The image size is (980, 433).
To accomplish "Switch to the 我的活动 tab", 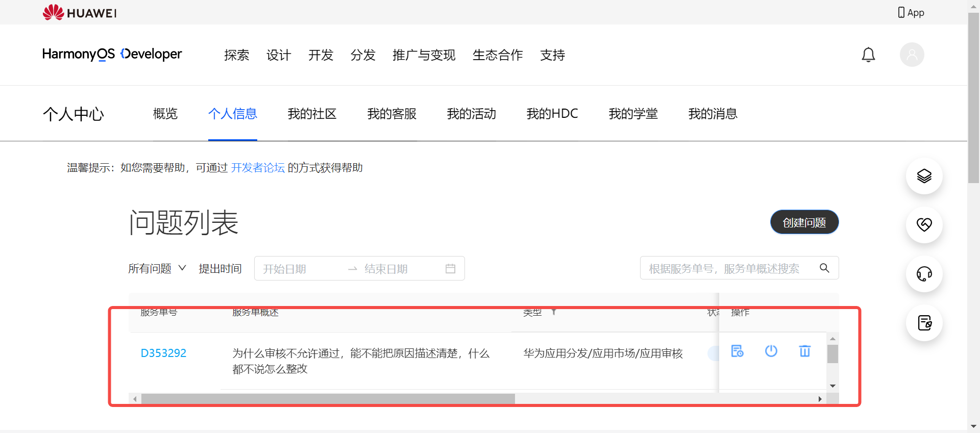I will pos(472,114).
